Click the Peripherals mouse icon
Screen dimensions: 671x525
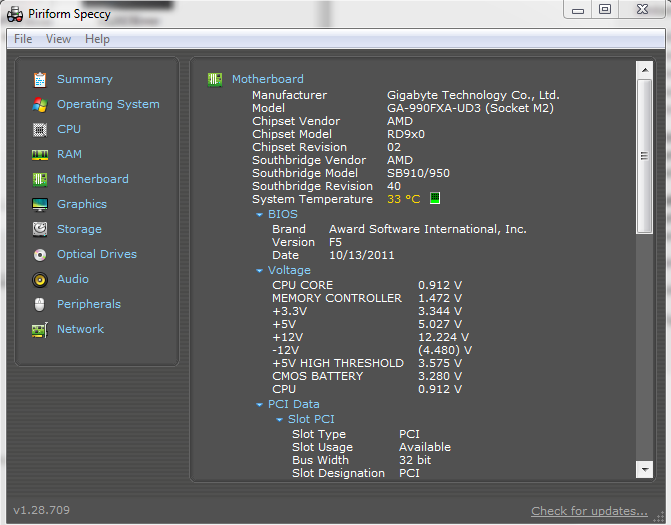coord(39,305)
